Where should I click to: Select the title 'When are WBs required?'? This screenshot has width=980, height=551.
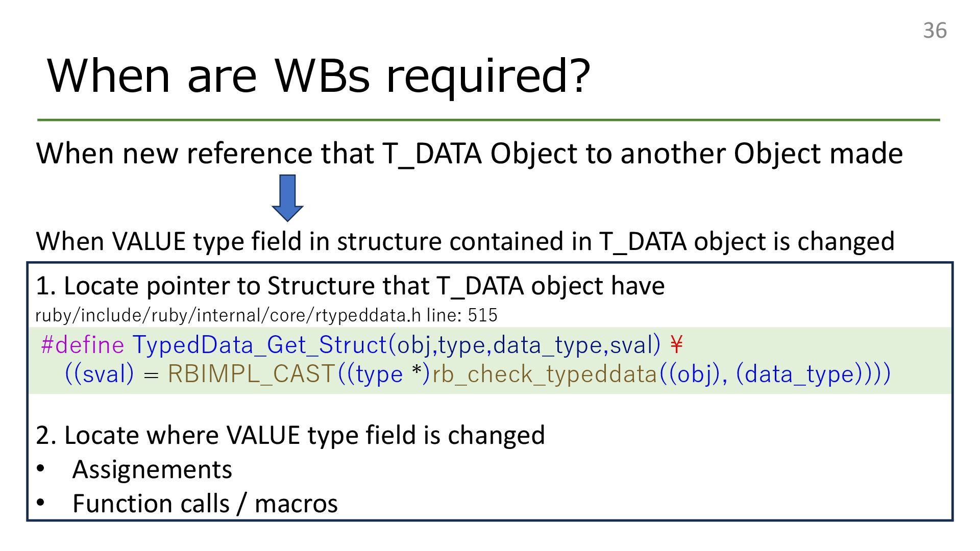coord(319,76)
